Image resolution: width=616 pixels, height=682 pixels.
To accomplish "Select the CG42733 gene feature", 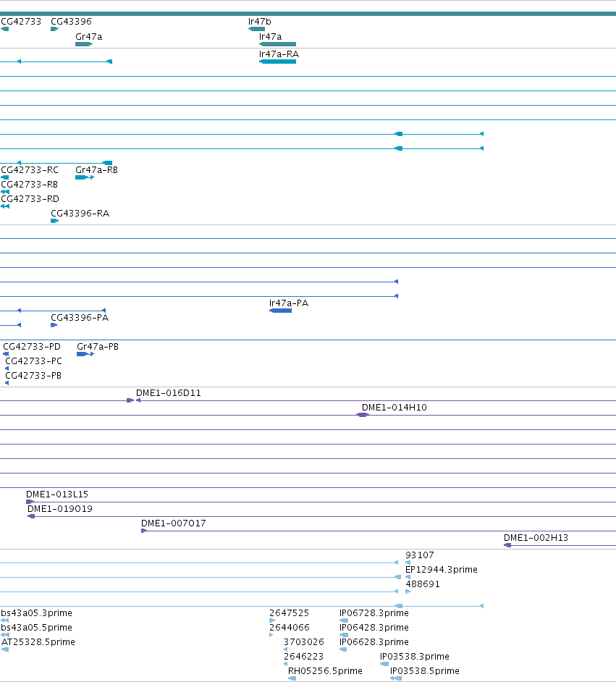I will (x=5, y=29).
